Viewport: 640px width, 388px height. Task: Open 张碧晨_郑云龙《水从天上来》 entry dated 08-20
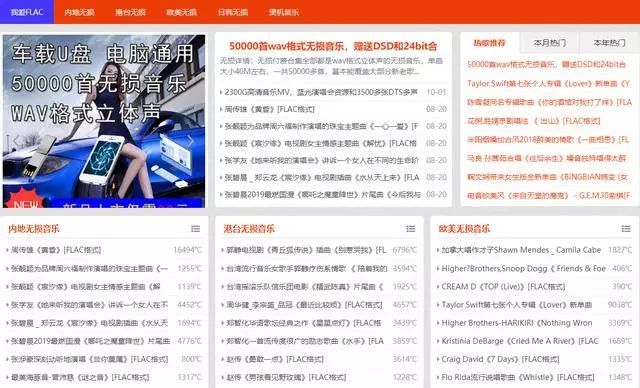tap(321, 177)
